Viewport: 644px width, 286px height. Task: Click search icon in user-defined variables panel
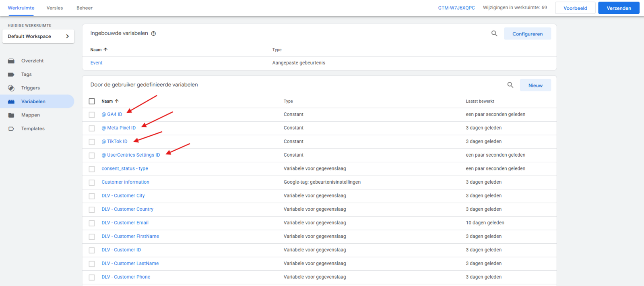(x=510, y=85)
